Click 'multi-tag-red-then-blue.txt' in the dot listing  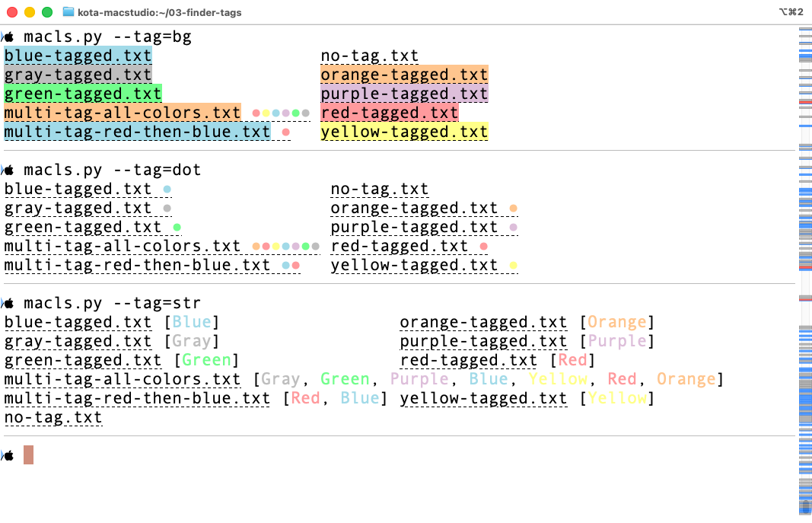[x=137, y=266]
